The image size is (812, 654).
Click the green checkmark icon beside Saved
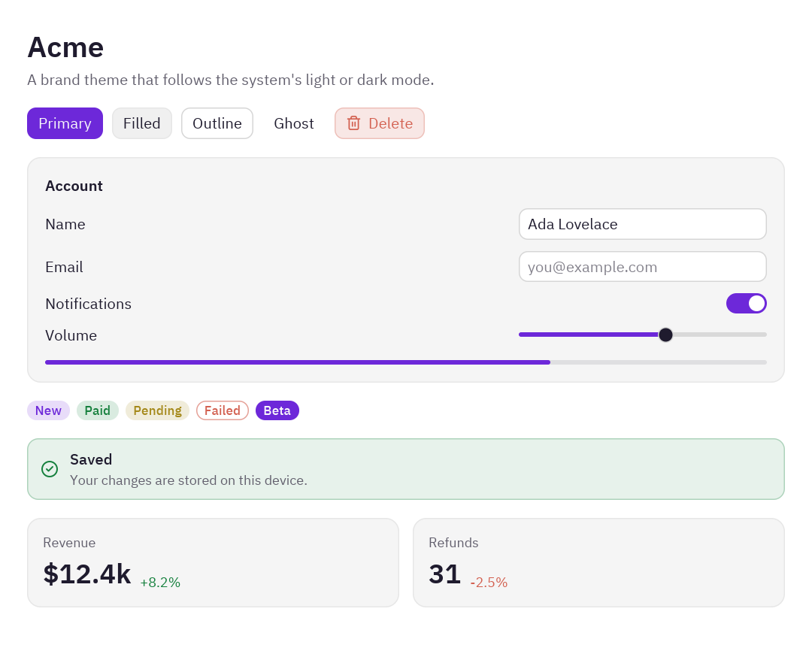(x=50, y=469)
